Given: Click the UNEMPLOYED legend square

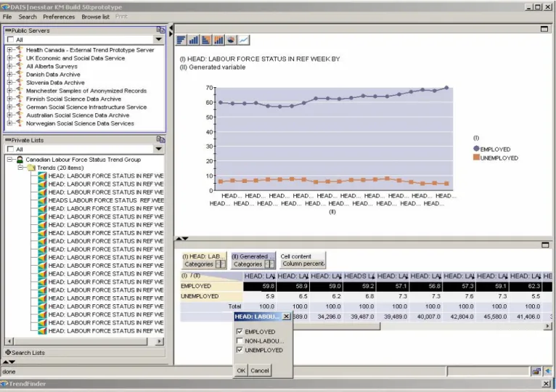Looking at the screenshot, I should point(476,157).
